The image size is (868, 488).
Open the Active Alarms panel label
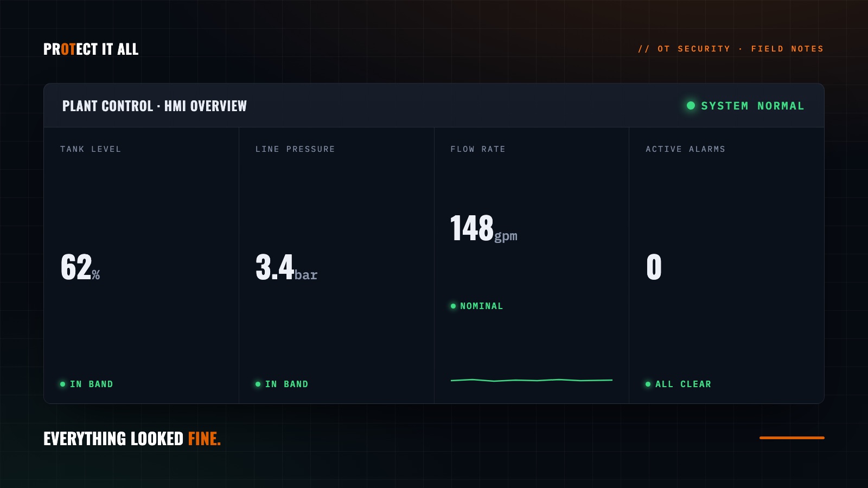pyautogui.click(x=685, y=149)
